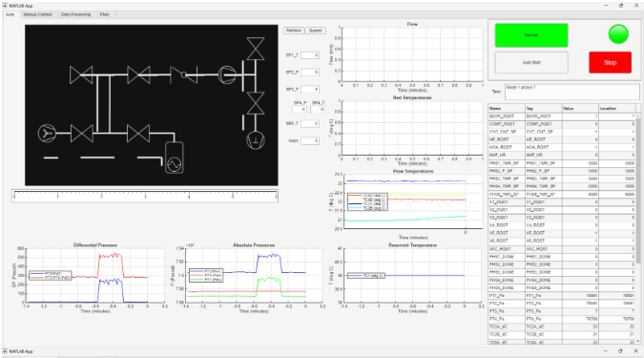Click the down arrow at the table scrollbar's bottom
The image size is (644, 358).
pyautogui.click(x=638, y=342)
